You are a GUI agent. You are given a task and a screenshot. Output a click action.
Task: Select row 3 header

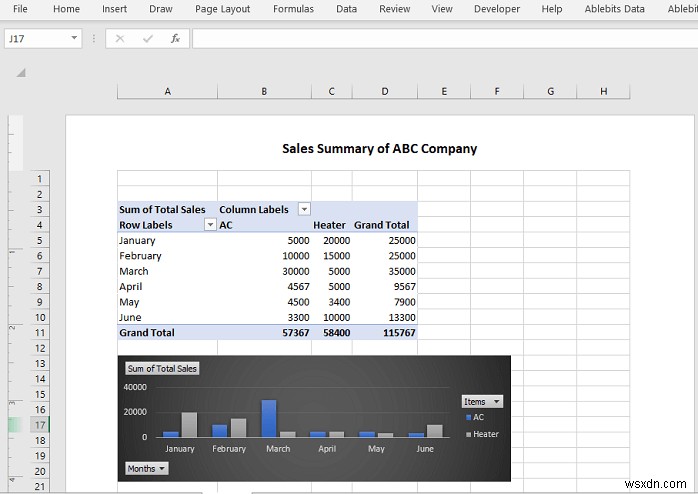pos(40,210)
